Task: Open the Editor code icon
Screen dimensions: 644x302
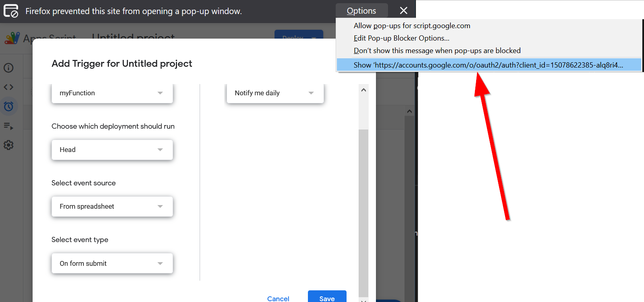Action: 8,87
